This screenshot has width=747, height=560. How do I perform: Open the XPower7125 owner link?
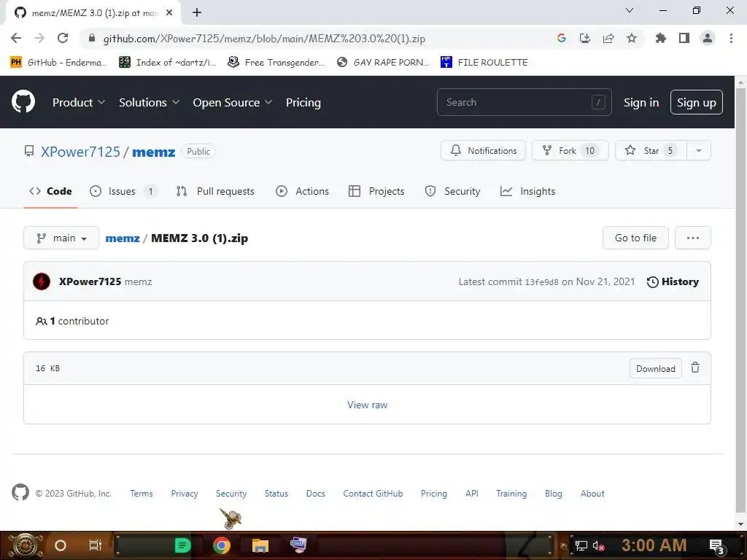pos(80,152)
